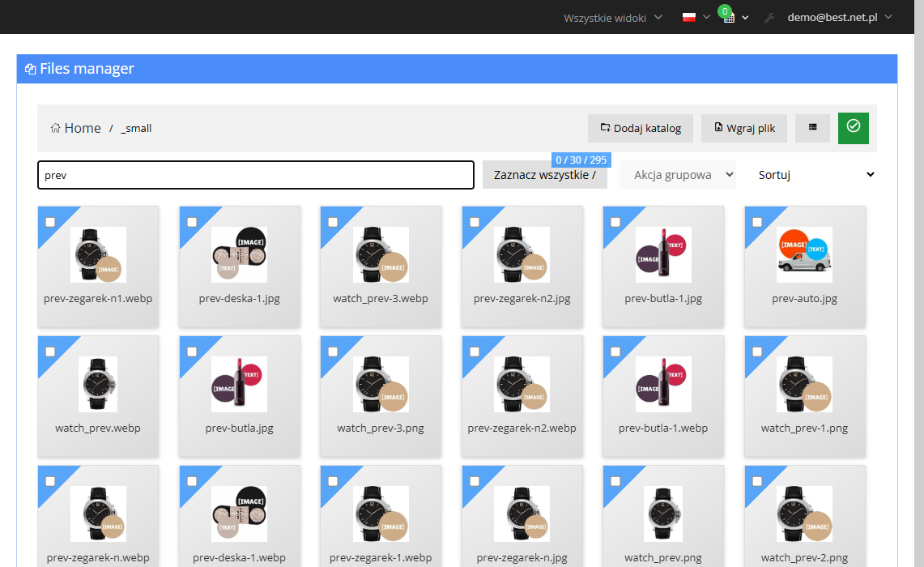Click the search field containing prev
The height and width of the screenshot is (567, 924).
coord(256,175)
